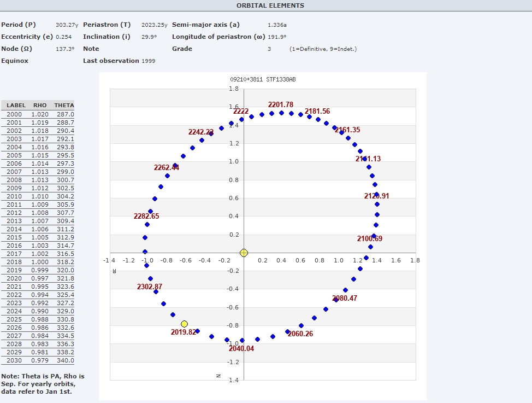Select the 2015 table row
532x403 pixels.
tap(38, 237)
